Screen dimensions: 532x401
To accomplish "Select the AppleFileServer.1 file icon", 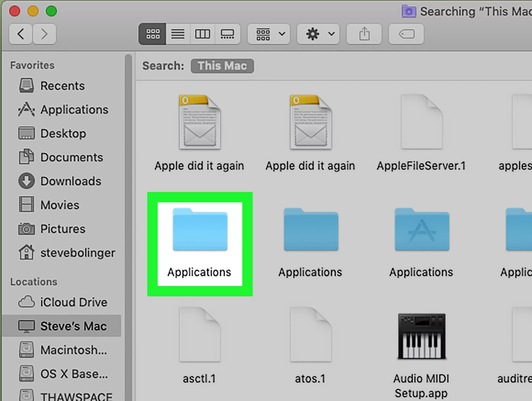I will coord(422,122).
